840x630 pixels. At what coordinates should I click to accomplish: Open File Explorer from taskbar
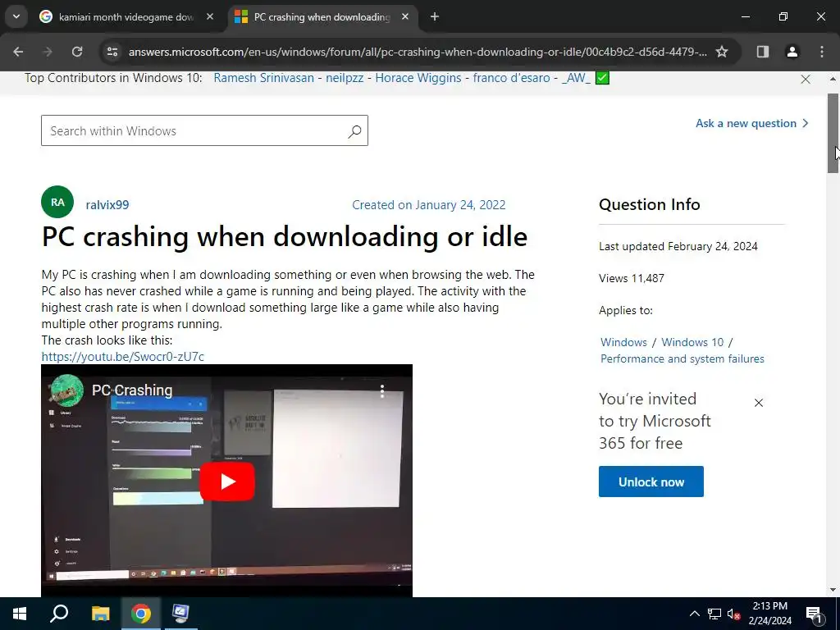[x=100, y=614]
